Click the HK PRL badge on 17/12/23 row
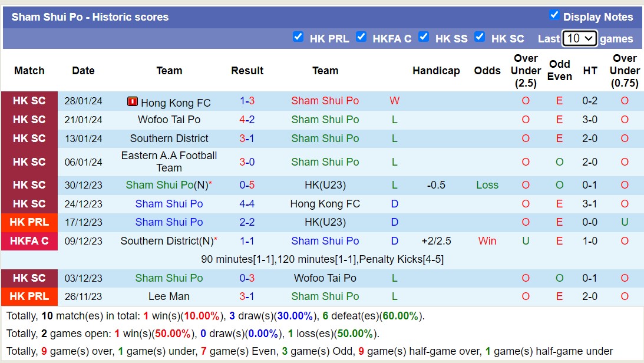Screen dimensions: 644x363 tap(29, 222)
